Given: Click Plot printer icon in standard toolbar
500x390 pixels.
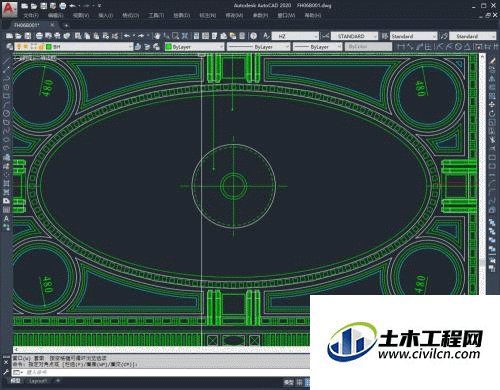Looking at the screenshot, I should point(39,36).
